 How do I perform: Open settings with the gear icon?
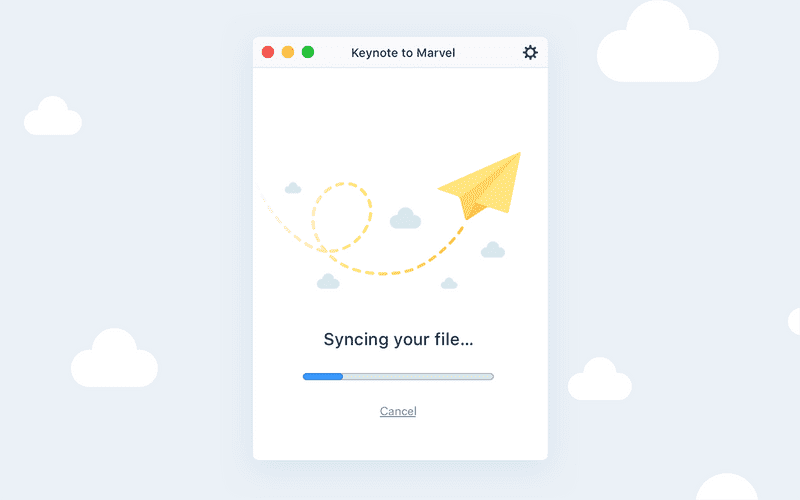[x=530, y=52]
